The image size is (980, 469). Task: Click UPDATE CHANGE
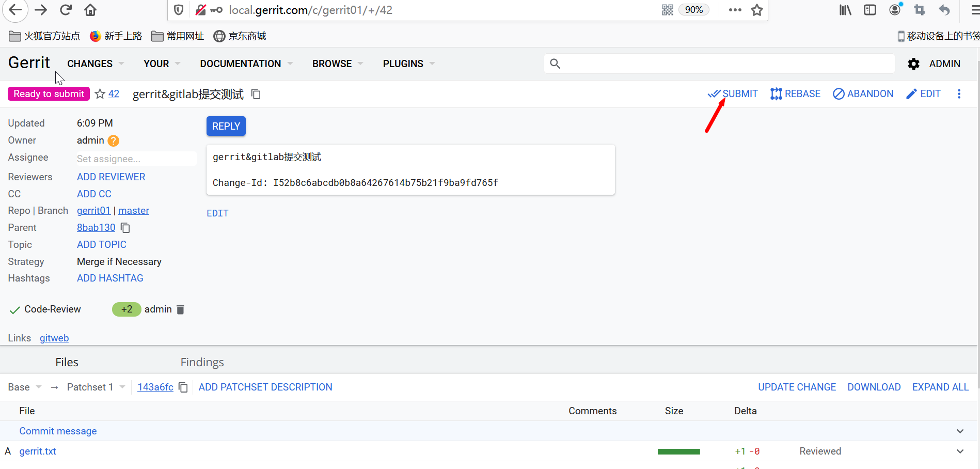797,387
